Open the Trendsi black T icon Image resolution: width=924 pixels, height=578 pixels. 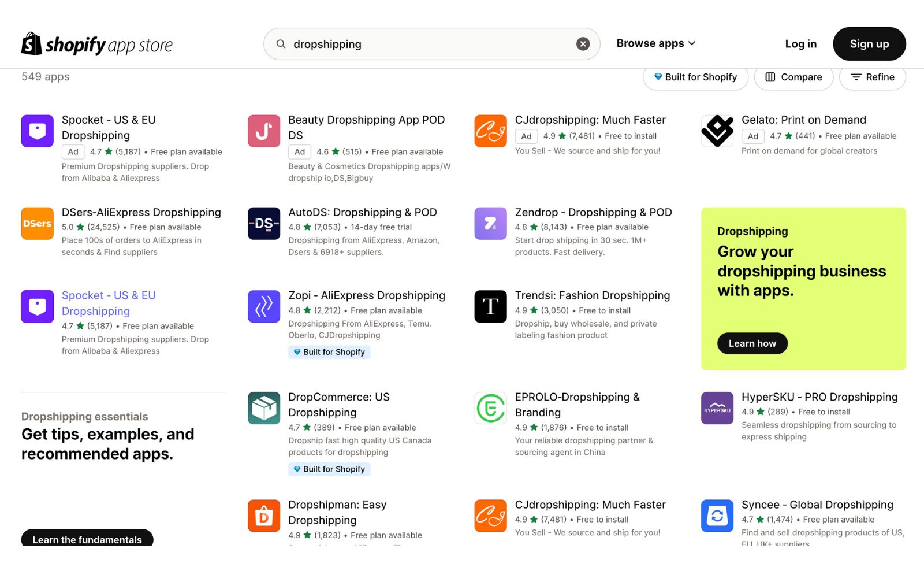pos(490,306)
